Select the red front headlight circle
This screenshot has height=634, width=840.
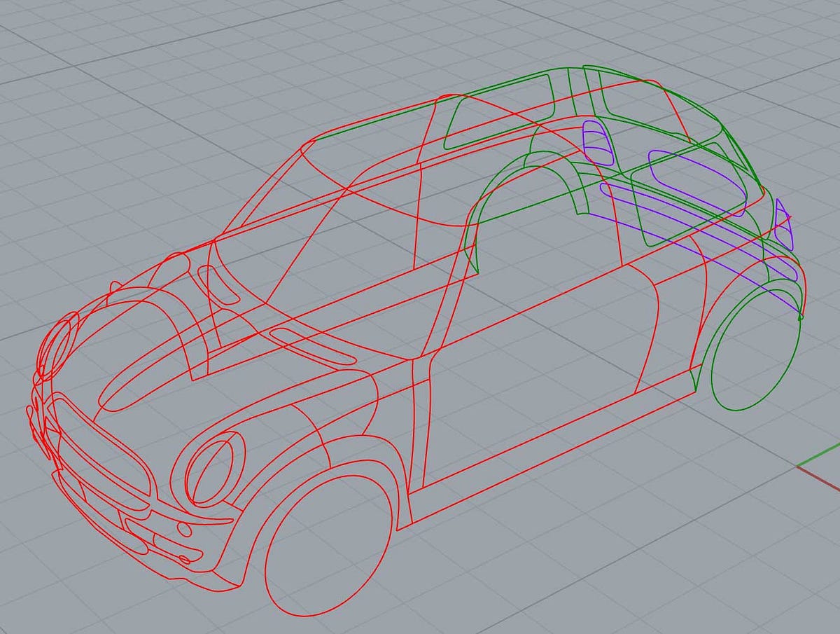210,462
